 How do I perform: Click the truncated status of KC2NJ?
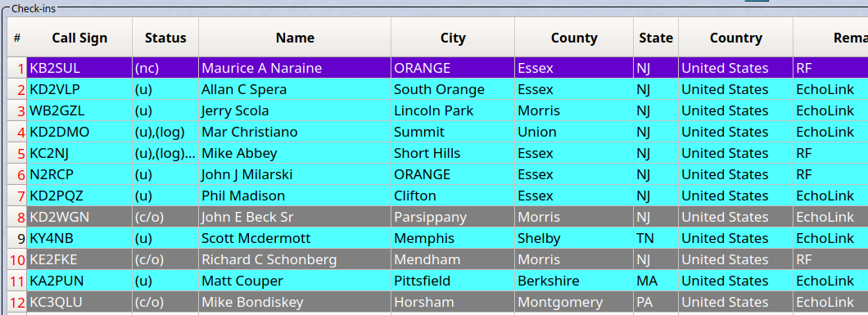click(x=165, y=153)
